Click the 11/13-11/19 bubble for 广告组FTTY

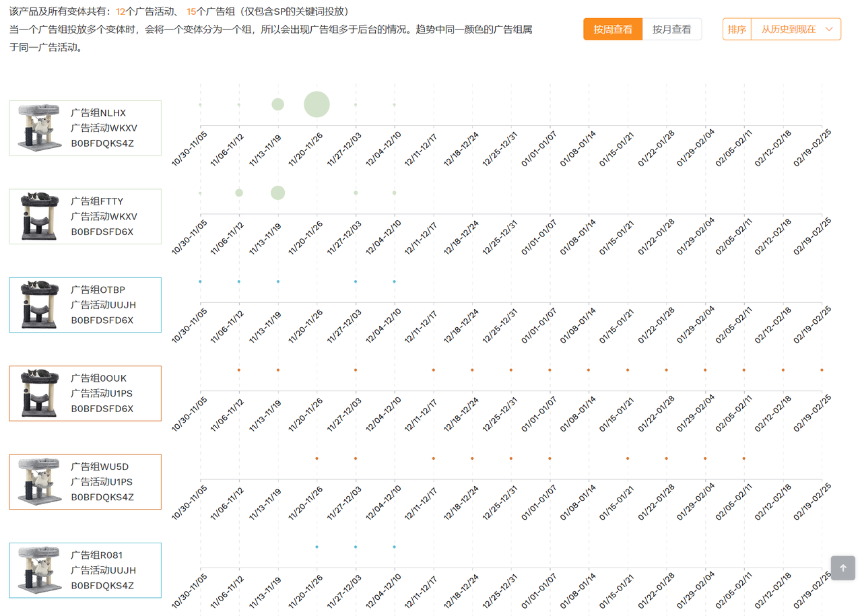coord(277,193)
